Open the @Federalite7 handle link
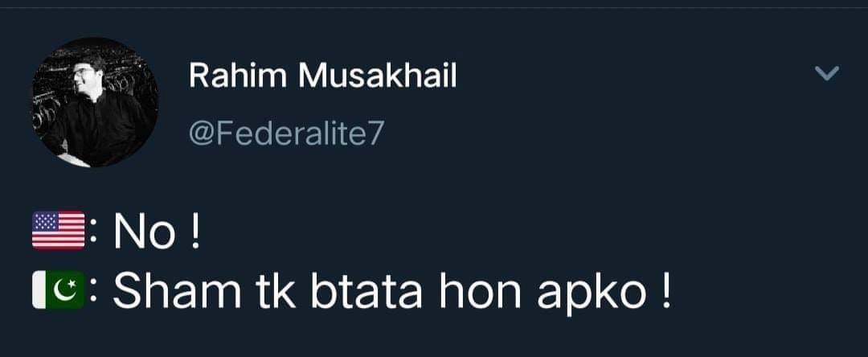Screen dimensions: 868x357 click(x=285, y=133)
